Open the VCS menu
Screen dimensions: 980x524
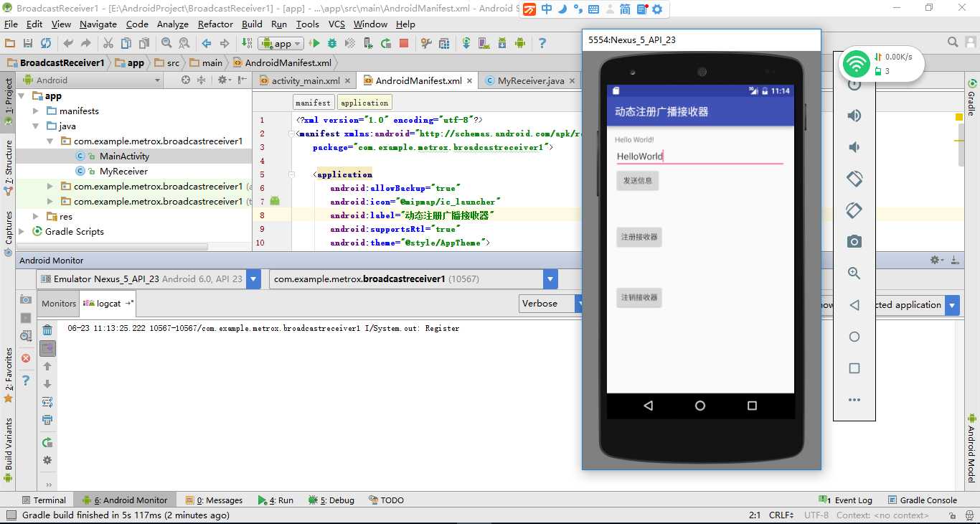(336, 24)
